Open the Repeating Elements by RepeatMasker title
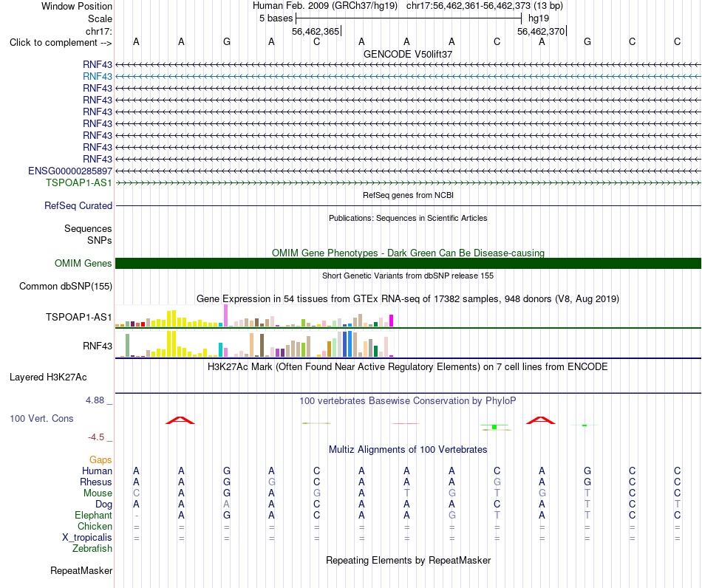The height and width of the screenshot is (588, 702). (408, 560)
